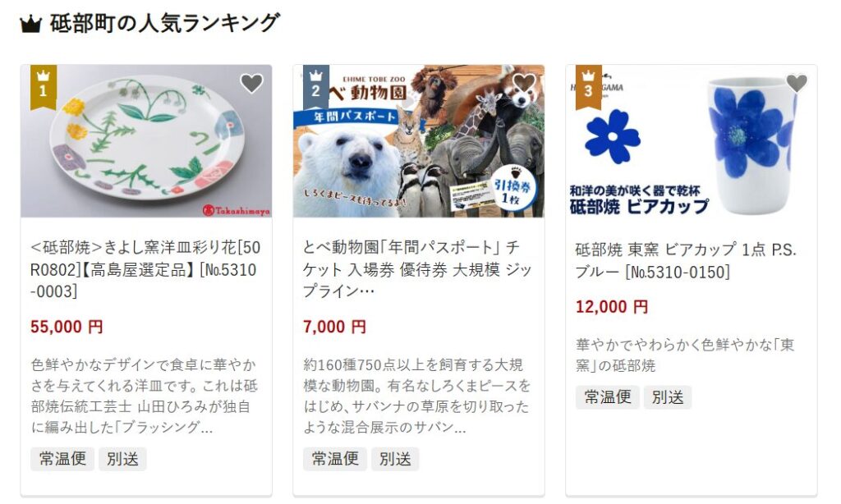Select 別送 tag on beer cup card
This screenshot has height=504, width=841.
pos(668,397)
